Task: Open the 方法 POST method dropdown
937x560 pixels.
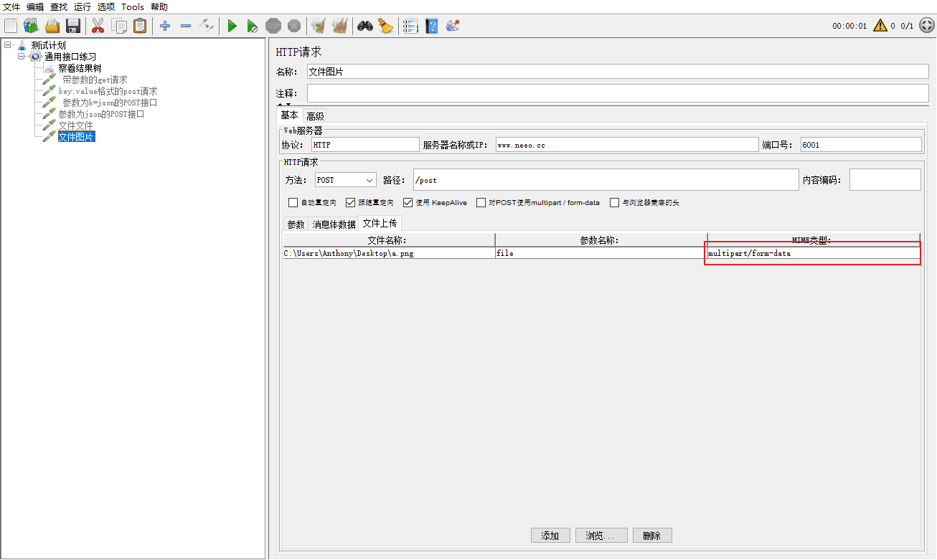Action: click(x=346, y=180)
